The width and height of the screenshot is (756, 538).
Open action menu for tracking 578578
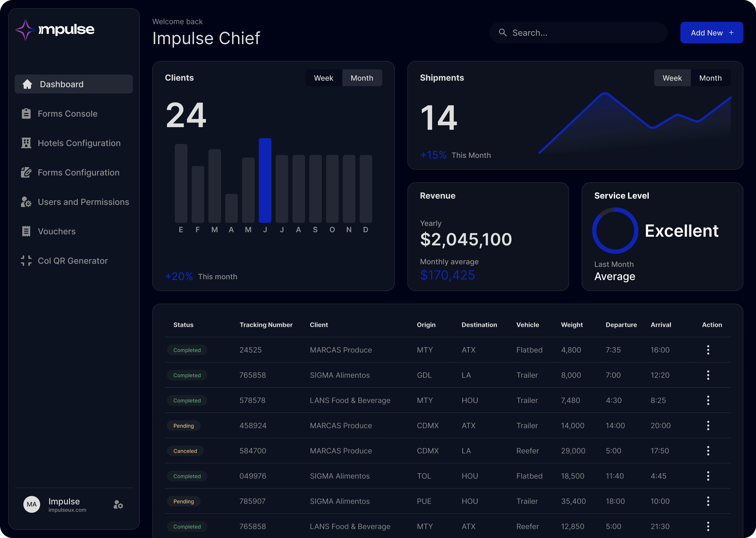708,400
